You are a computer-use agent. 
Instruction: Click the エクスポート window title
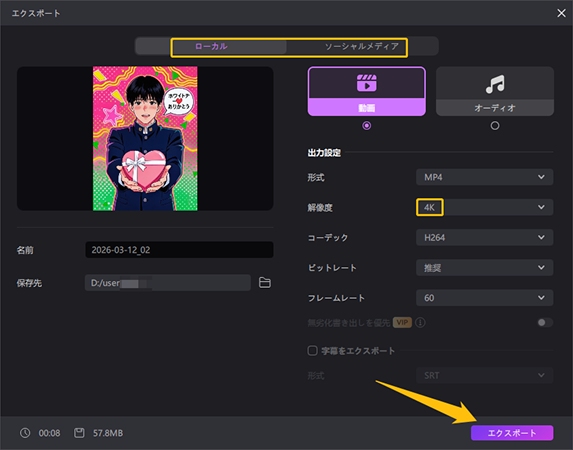[36, 14]
